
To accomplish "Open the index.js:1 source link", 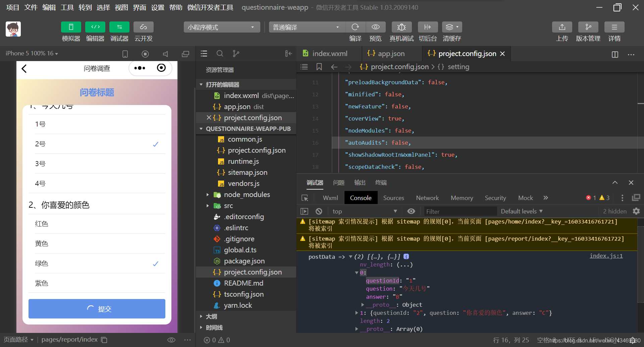I will (606, 256).
